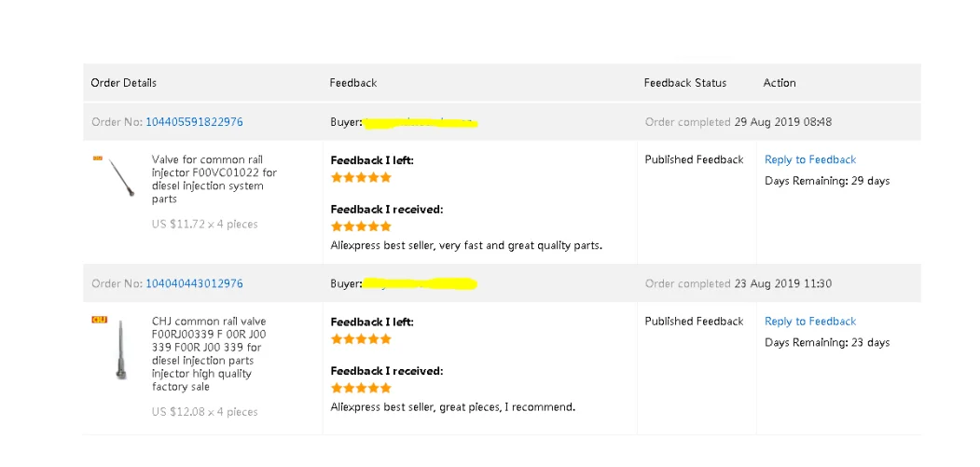The height and width of the screenshot is (467, 980).
Task: Reply to feedback on the F00VC01022 valve order
Action: tap(809, 159)
